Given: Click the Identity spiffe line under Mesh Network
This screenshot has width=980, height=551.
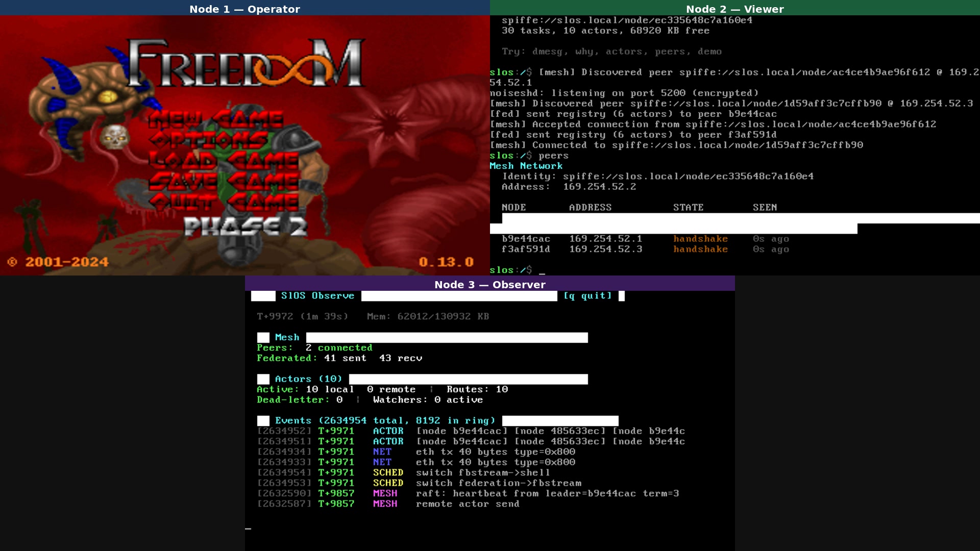Looking at the screenshot, I should click(x=657, y=177).
